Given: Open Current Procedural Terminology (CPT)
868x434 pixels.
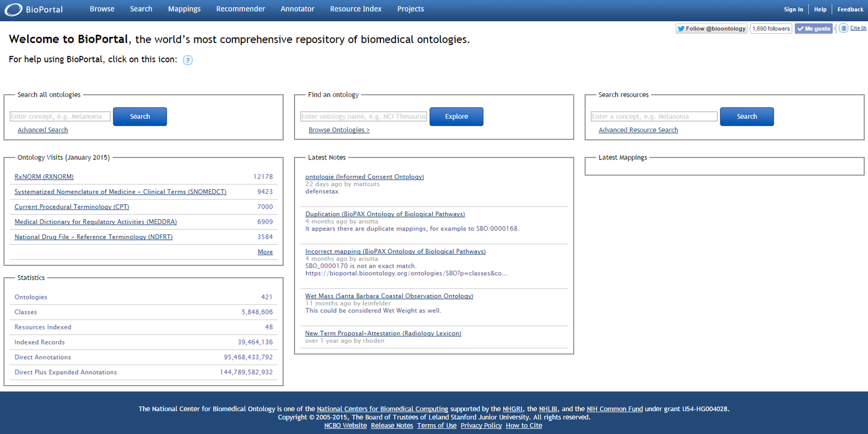Looking at the screenshot, I should pos(72,207).
